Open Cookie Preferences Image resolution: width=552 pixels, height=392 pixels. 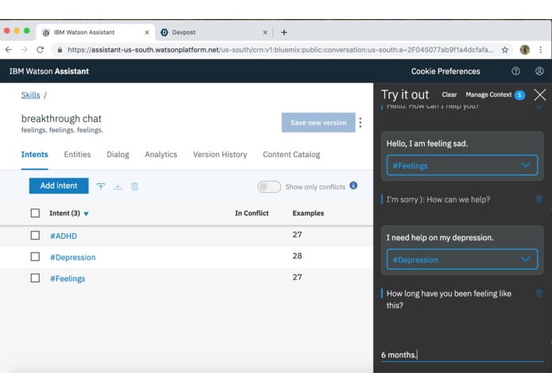click(x=446, y=71)
